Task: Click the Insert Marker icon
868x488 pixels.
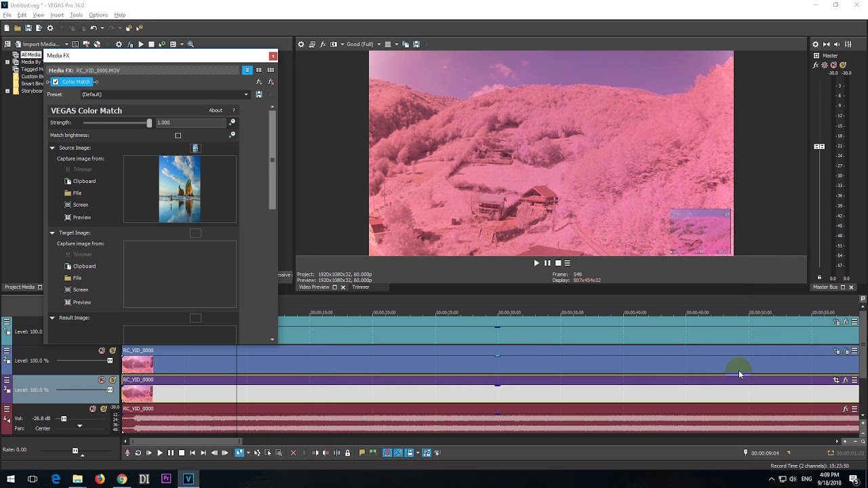Action: [362, 453]
